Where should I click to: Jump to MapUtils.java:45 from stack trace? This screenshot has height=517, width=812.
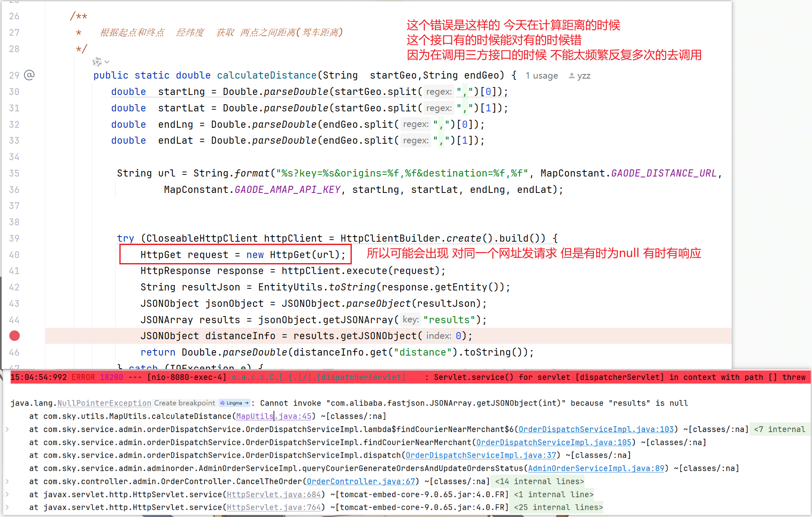pyautogui.click(x=274, y=416)
